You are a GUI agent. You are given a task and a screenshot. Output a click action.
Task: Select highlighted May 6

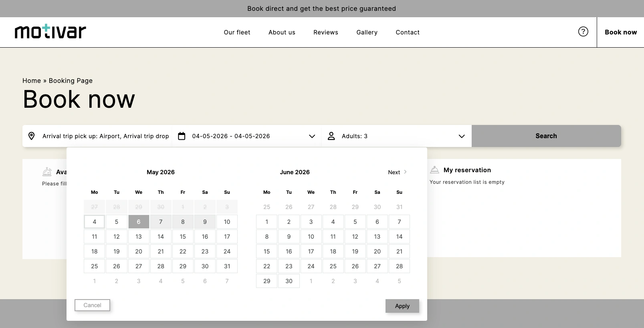pyautogui.click(x=139, y=222)
